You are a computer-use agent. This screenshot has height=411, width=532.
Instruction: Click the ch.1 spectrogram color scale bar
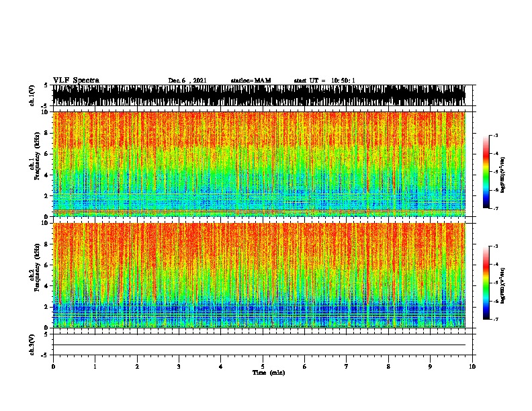click(x=486, y=172)
